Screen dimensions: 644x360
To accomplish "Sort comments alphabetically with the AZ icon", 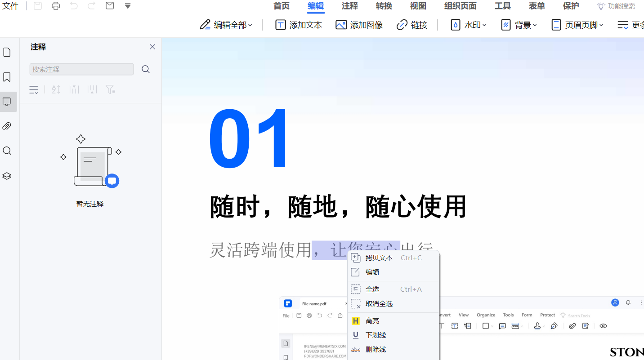I will (56, 89).
